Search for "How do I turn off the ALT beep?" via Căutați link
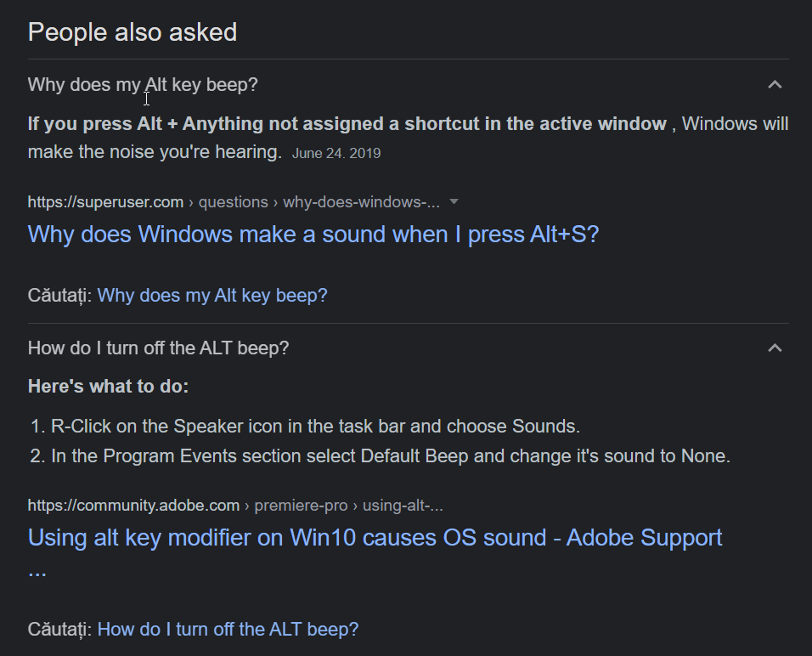Screen dimensions: 812x656 point(228,629)
